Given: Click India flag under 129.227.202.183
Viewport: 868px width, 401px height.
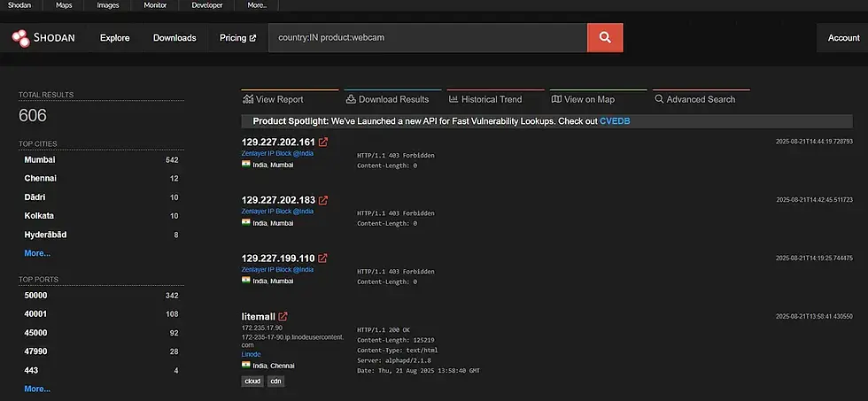Looking at the screenshot, I should click(246, 222).
